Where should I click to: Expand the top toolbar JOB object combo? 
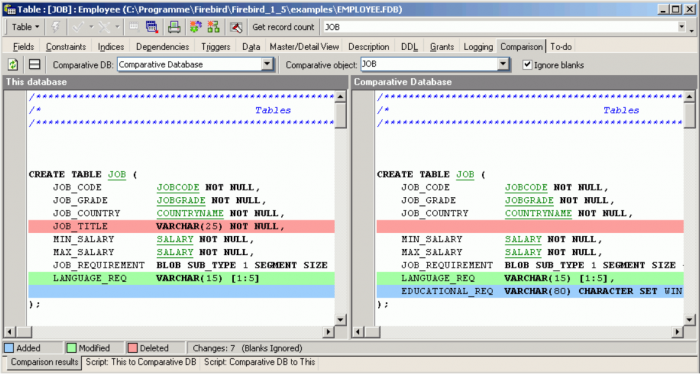681,27
